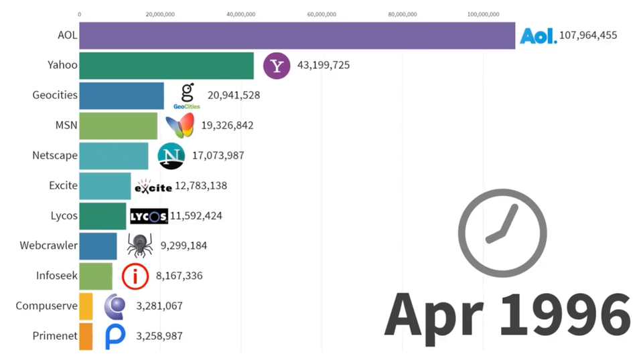Click the MSN butterfly logo
Viewport: 643px width, 364px height.
point(180,125)
